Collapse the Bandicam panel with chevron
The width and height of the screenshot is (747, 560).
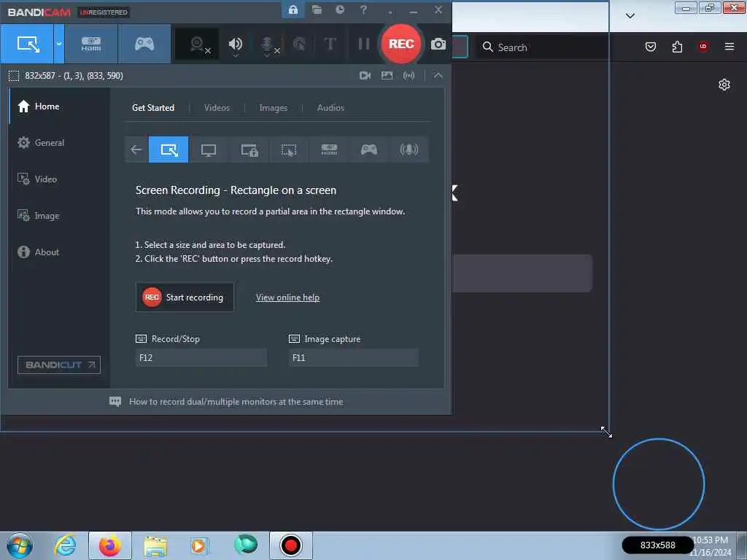pos(438,75)
